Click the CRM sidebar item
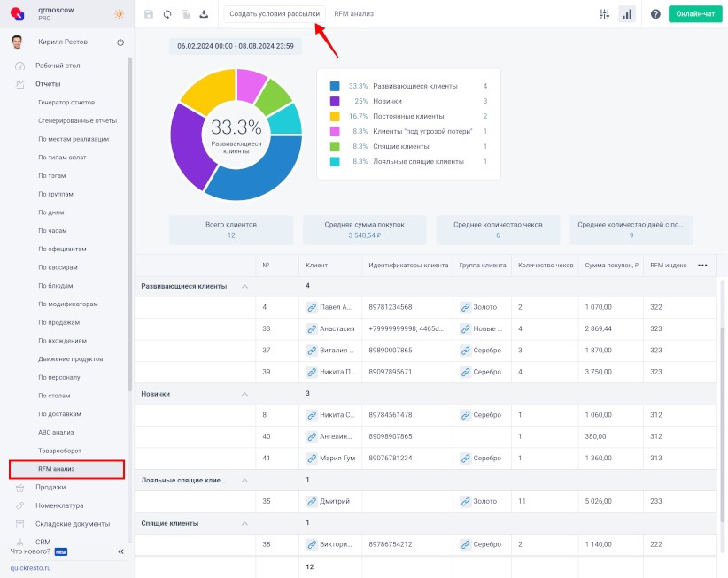The width and height of the screenshot is (728, 578). pyautogui.click(x=43, y=542)
